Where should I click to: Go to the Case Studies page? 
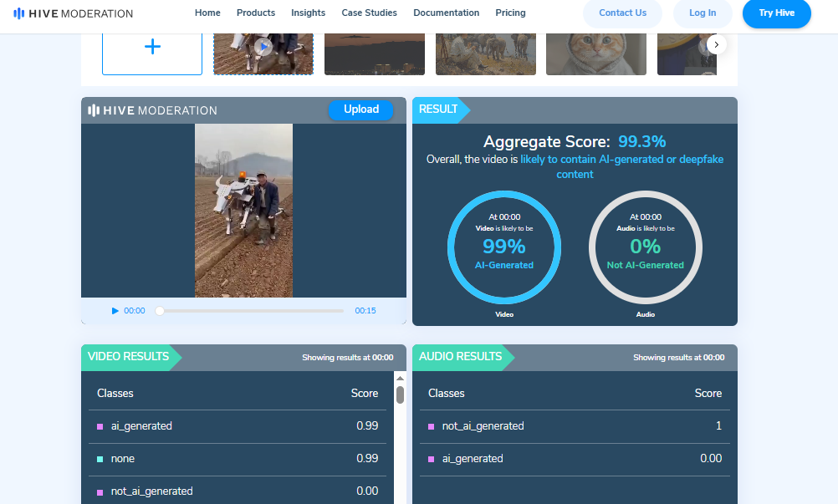369,13
